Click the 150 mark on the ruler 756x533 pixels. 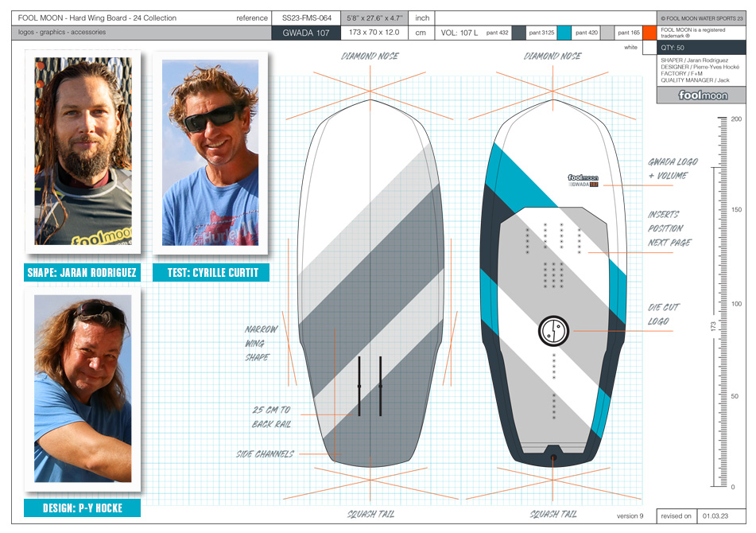click(736, 209)
